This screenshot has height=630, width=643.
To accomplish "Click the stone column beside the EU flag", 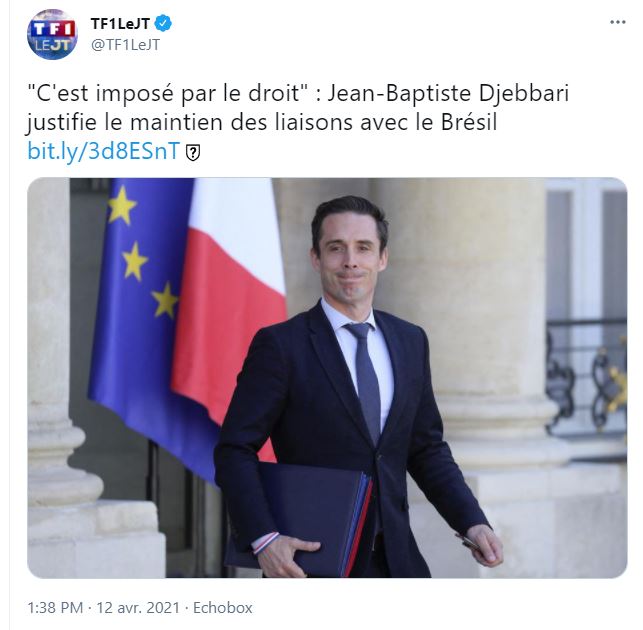I will (51, 369).
